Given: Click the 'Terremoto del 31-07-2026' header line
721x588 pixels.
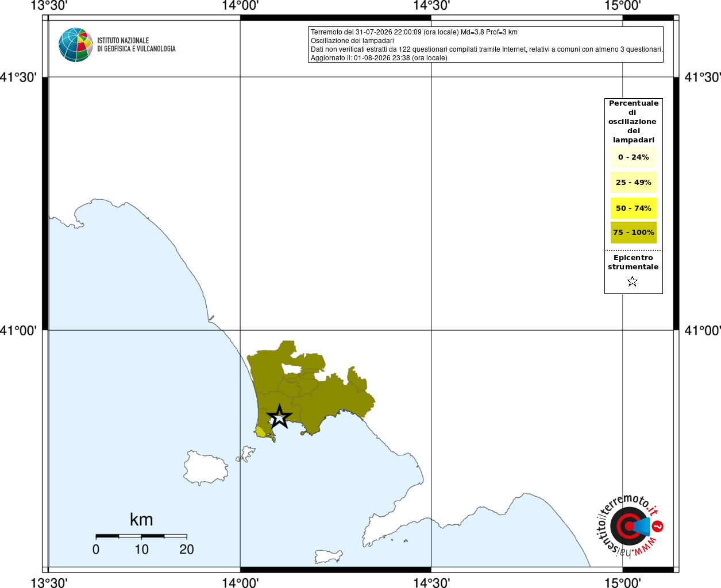Looking at the screenshot, I should coord(414,32).
